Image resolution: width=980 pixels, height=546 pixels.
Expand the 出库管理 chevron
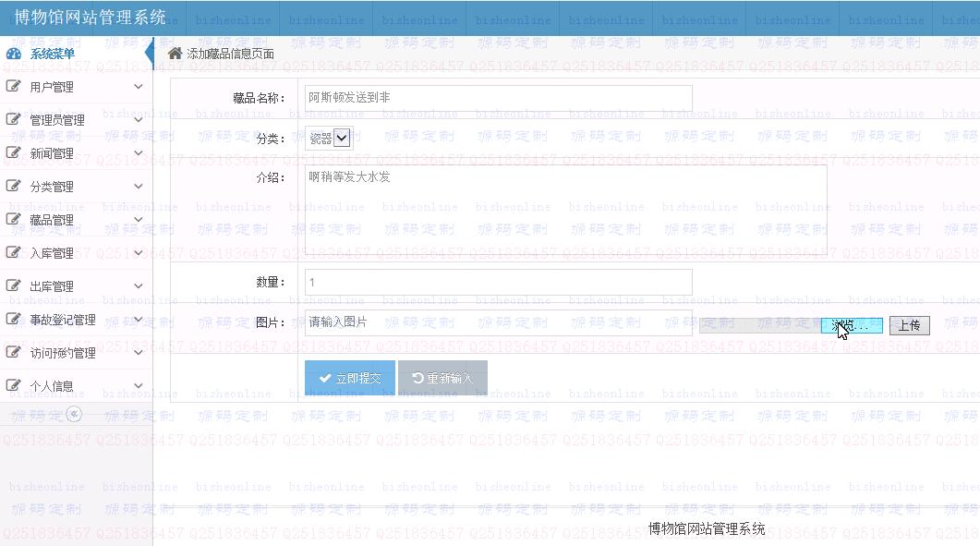pos(139,285)
